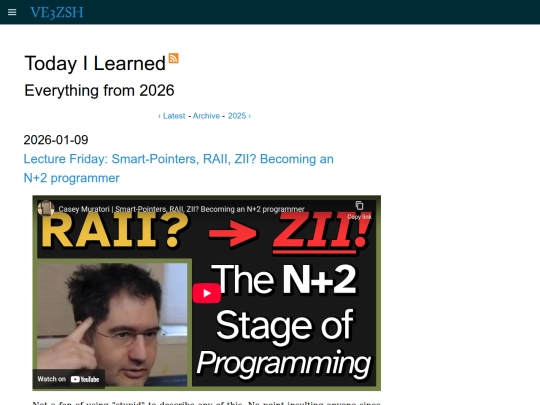Go to the 2025 entries link

point(239,116)
